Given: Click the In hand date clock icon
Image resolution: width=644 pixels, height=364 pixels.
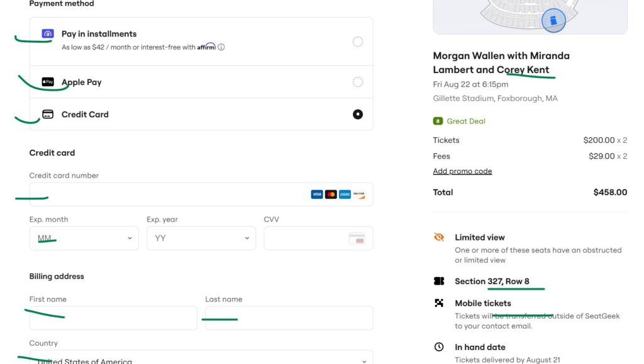Looking at the screenshot, I should [439, 347].
